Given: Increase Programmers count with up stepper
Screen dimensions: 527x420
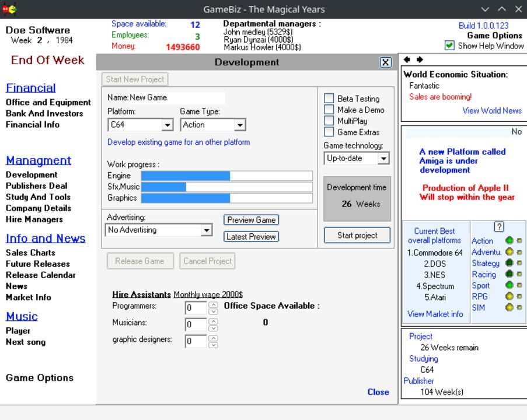Looking at the screenshot, I should tap(213, 304).
